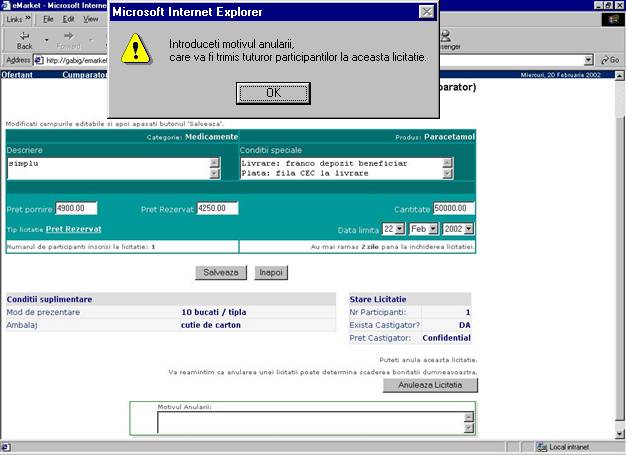Open the Edit menu
The height and width of the screenshot is (455, 626).
[x=69, y=19]
